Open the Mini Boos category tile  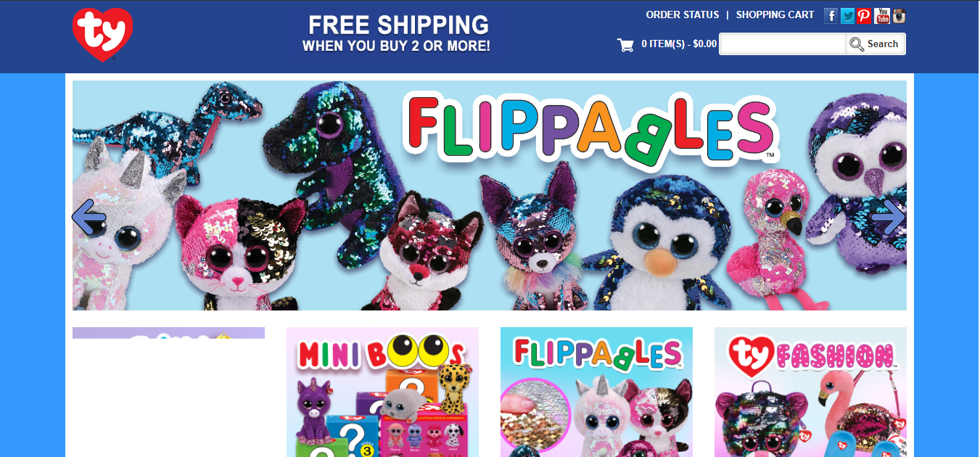click(382, 392)
